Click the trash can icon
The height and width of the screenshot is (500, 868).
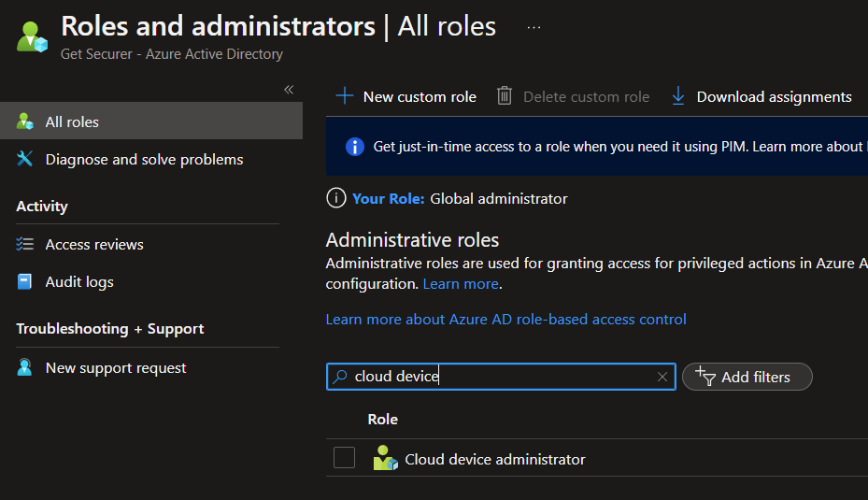(x=505, y=95)
